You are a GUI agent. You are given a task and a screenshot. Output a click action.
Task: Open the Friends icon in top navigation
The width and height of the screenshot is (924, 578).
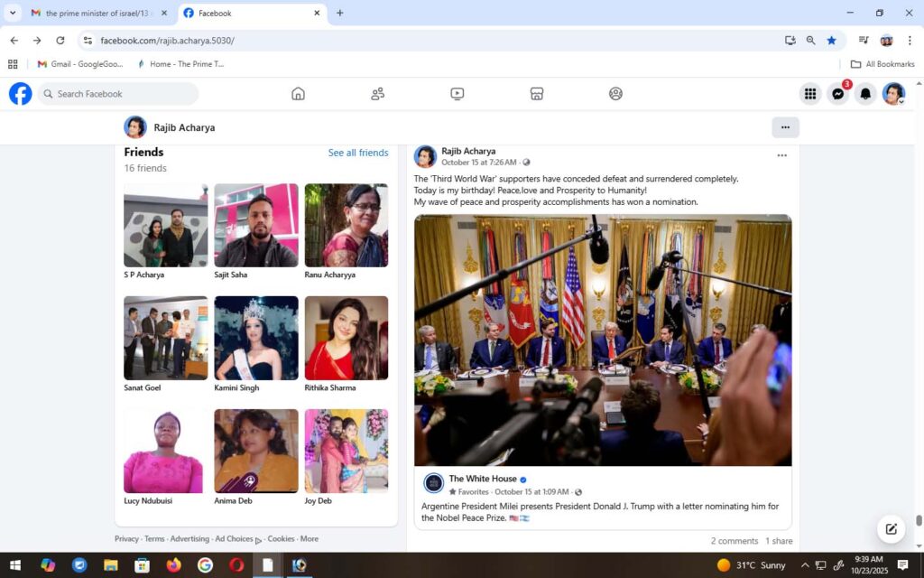pos(377,94)
